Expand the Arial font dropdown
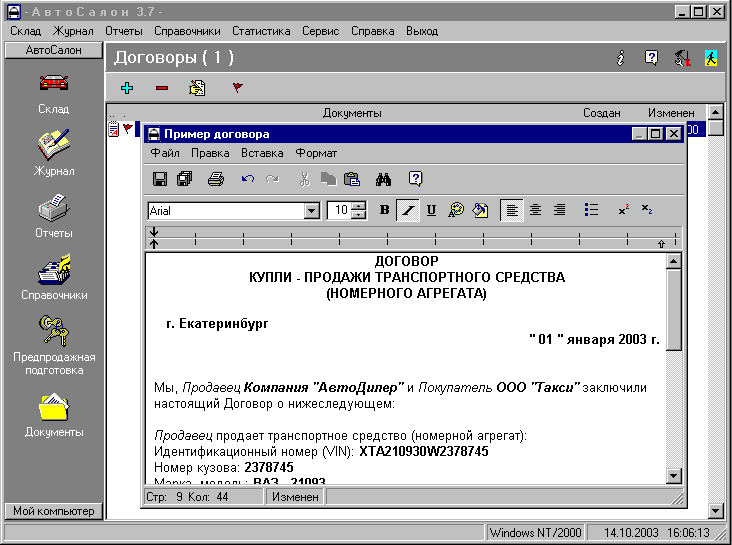This screenshot has height=545, width=732. pos(311,211)
